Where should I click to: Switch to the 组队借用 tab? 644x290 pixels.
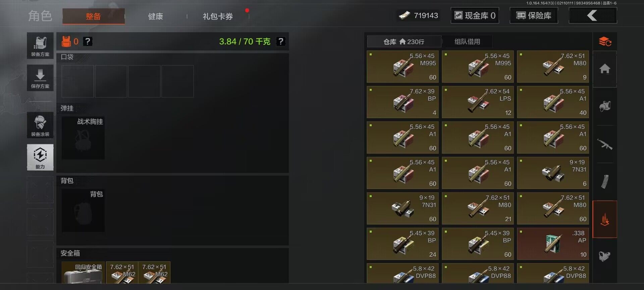coord(467,42)
